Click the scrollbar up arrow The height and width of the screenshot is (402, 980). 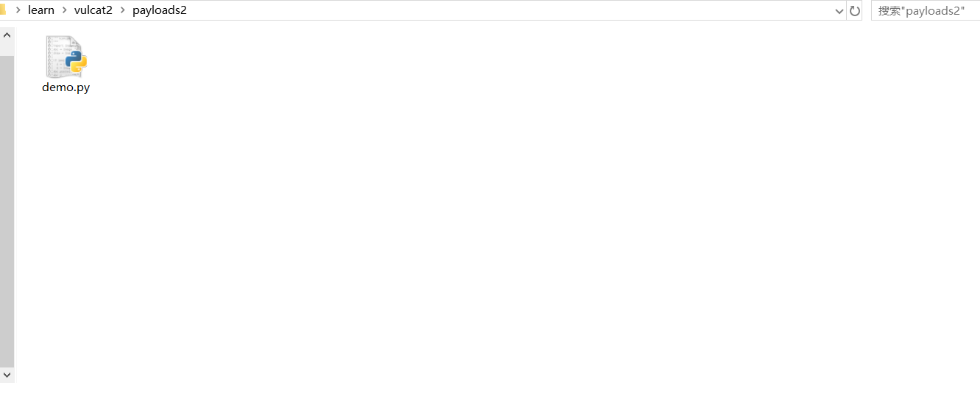[x=7, y=35]
